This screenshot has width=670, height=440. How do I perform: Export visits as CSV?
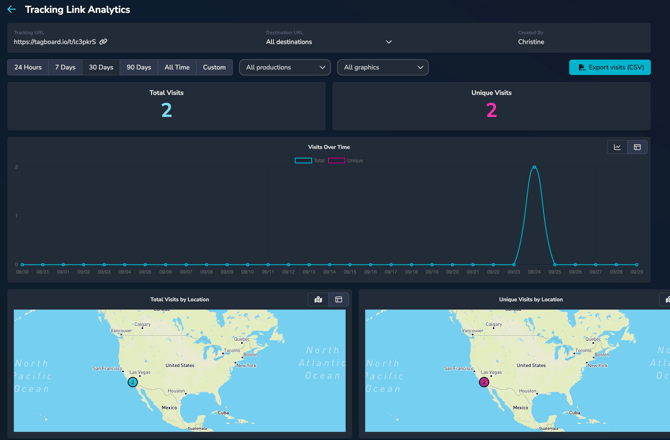(610, 67)
